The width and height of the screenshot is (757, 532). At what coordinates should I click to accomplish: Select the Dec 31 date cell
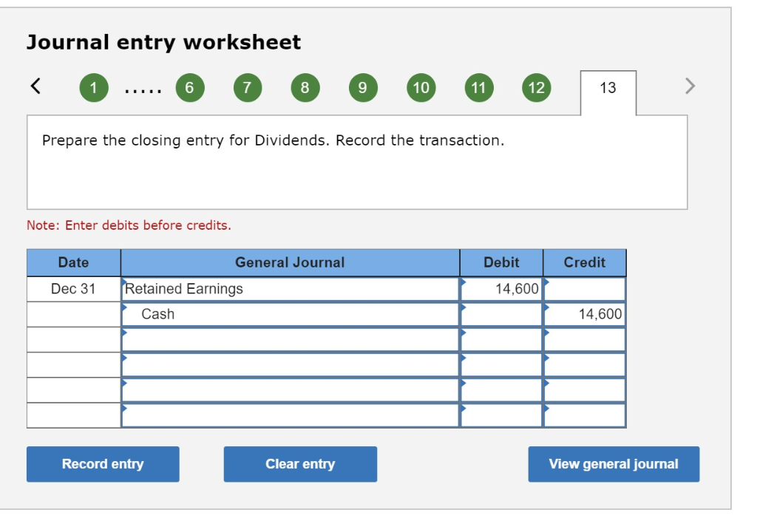[72, 287]
